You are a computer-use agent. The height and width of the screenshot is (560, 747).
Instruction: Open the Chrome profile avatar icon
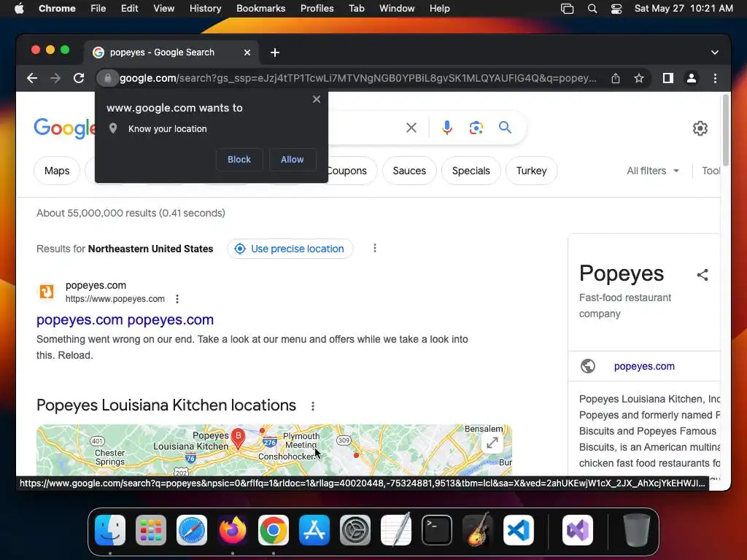692,78
